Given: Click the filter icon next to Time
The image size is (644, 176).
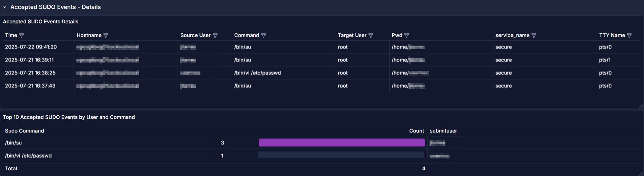Looking at the screenshot, I should coord(22,35).
